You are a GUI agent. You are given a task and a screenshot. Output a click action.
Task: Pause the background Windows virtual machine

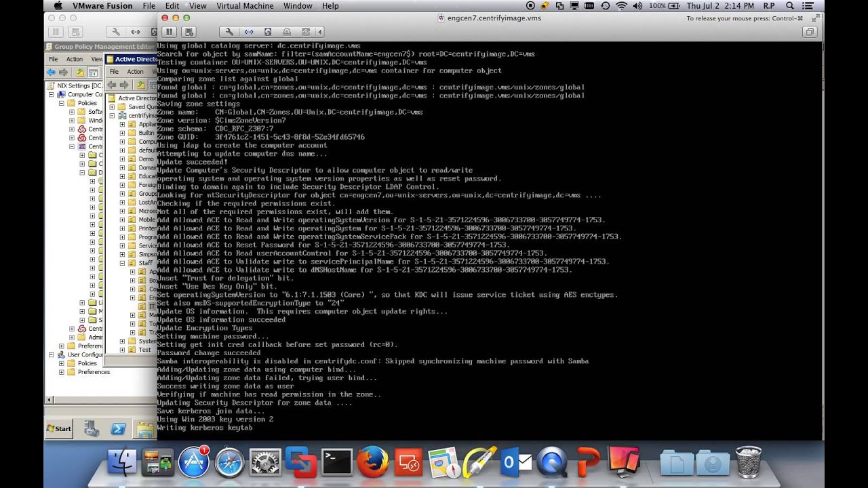[x=56, y=32]
